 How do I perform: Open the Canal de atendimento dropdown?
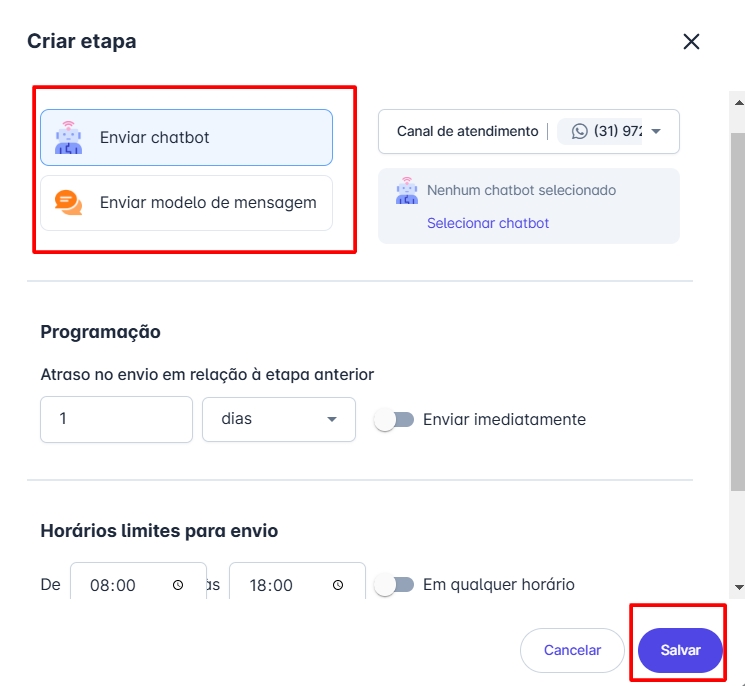656,131
